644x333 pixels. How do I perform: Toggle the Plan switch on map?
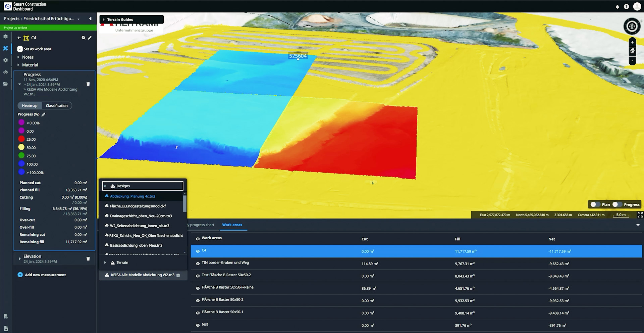pos(595,204)
